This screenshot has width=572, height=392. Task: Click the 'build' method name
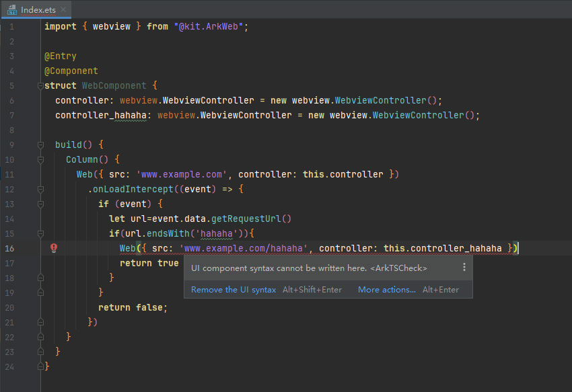click(x=69, y=145)
